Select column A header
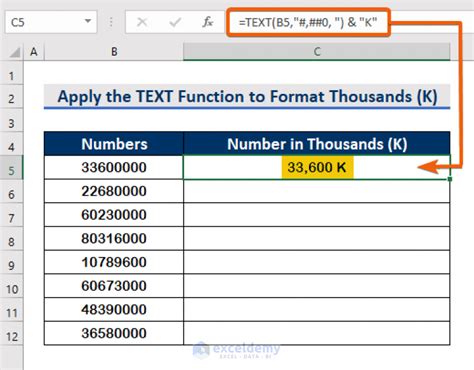This screenshot has height=370, width=474. pos(34,52)
